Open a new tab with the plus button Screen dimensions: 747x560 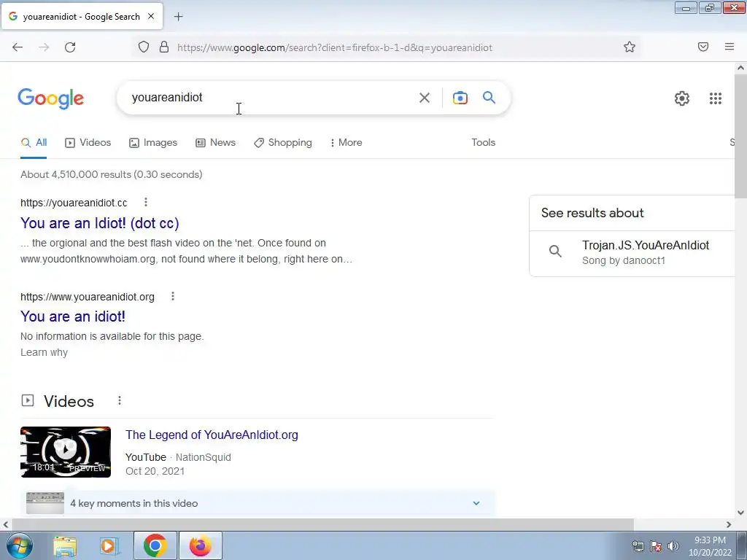click(178, 17)
